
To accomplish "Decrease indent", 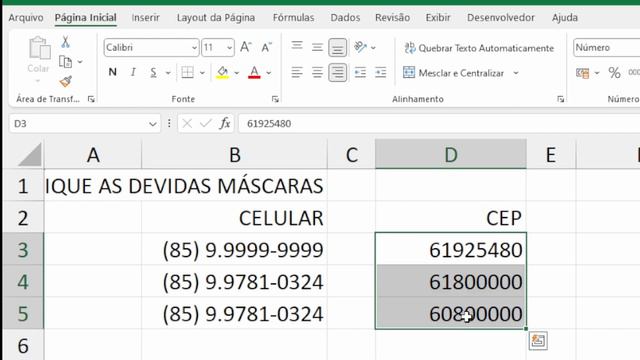I will pyautogui.click(x=360, y=73).
